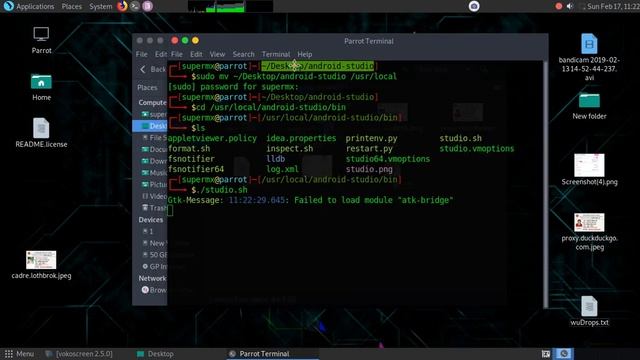Select Documents in file manager sidebar
Image resolution: width=640 pixels, height=360 pixels.
(x=151, y=149)
